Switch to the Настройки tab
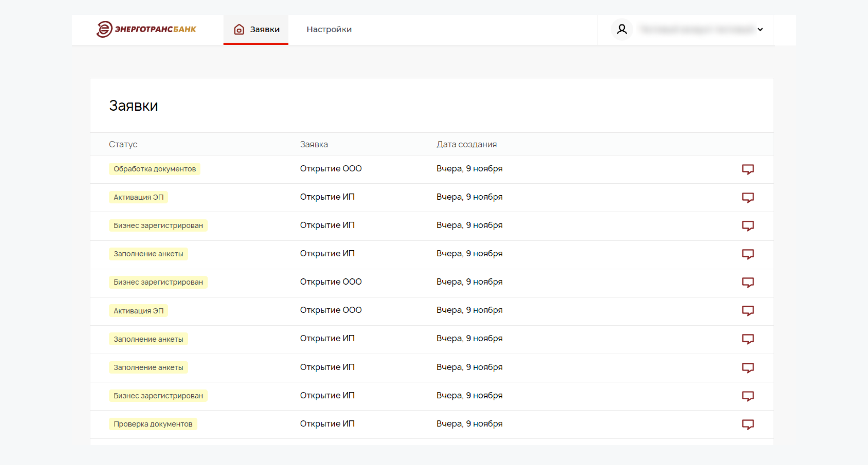The image size is (868, 465). (x=329, y=29)
